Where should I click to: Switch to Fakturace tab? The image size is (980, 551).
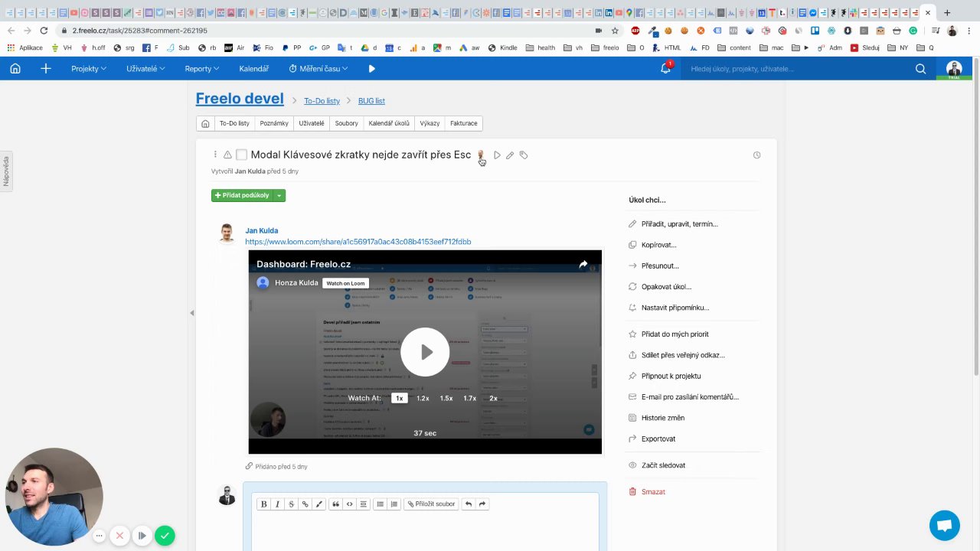click(464, 123)
